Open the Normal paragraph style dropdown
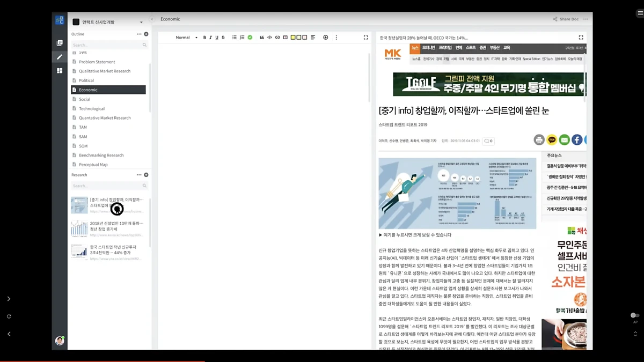This screenshot has width=644, height=362. 185,37
